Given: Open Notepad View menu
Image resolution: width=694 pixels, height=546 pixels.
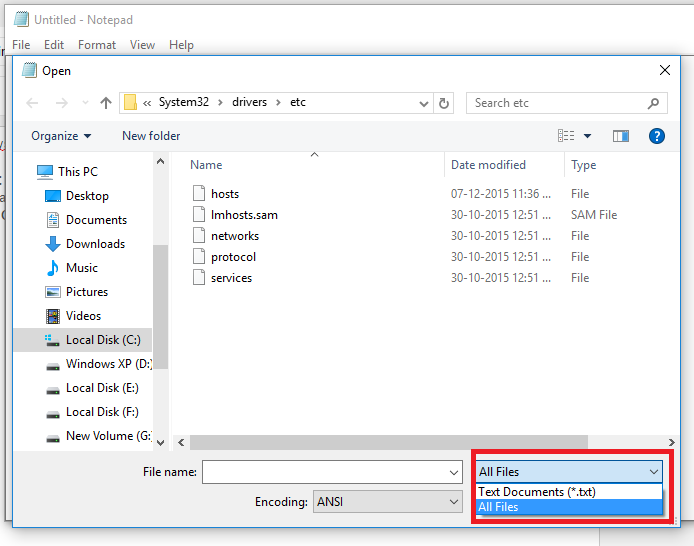Looking at the screenshot, I should [142, 45].
